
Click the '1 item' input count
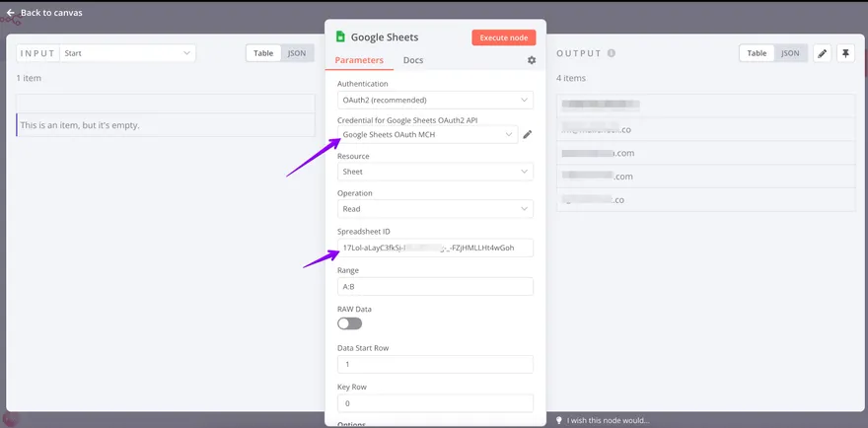(29, 78)
